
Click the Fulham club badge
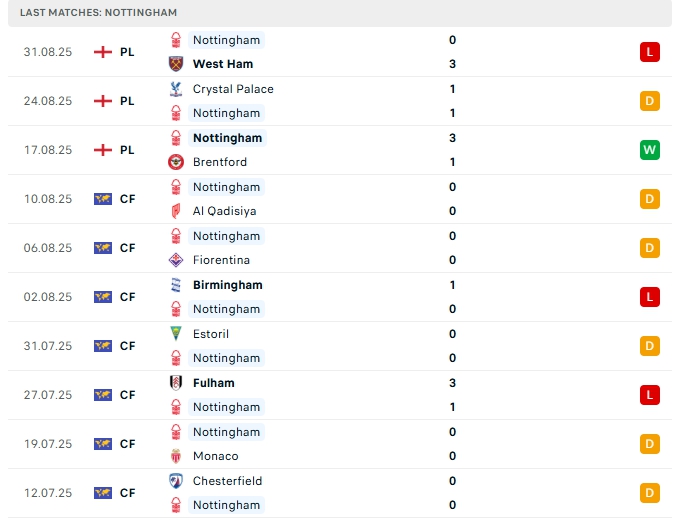[x=176, y=383]
